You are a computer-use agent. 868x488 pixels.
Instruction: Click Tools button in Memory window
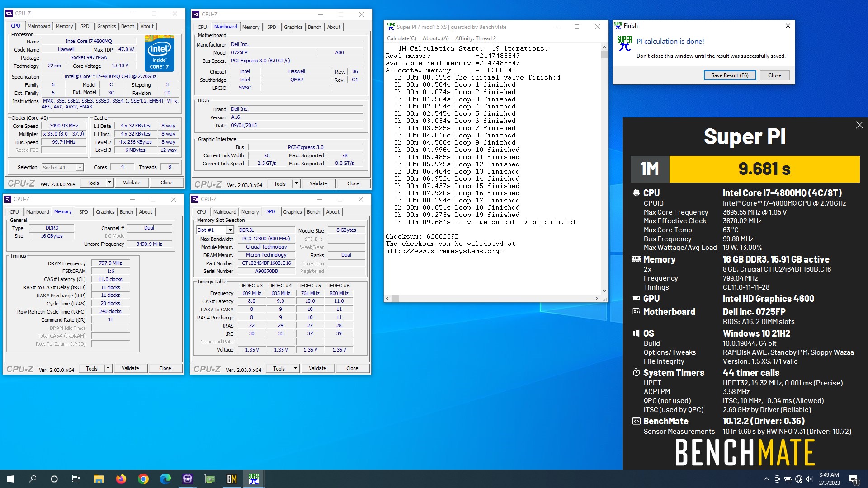pos(92,368)
